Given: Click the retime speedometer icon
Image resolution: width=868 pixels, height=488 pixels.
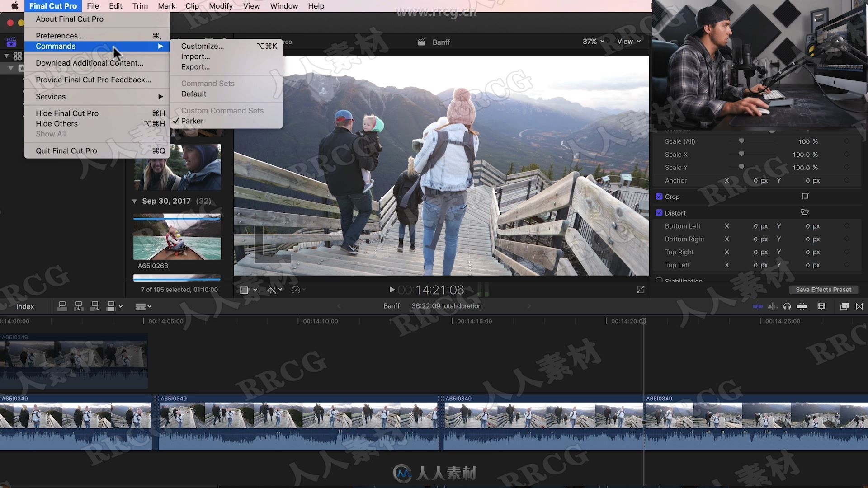Looking at the screenshot, I should (x=296, y=290).
